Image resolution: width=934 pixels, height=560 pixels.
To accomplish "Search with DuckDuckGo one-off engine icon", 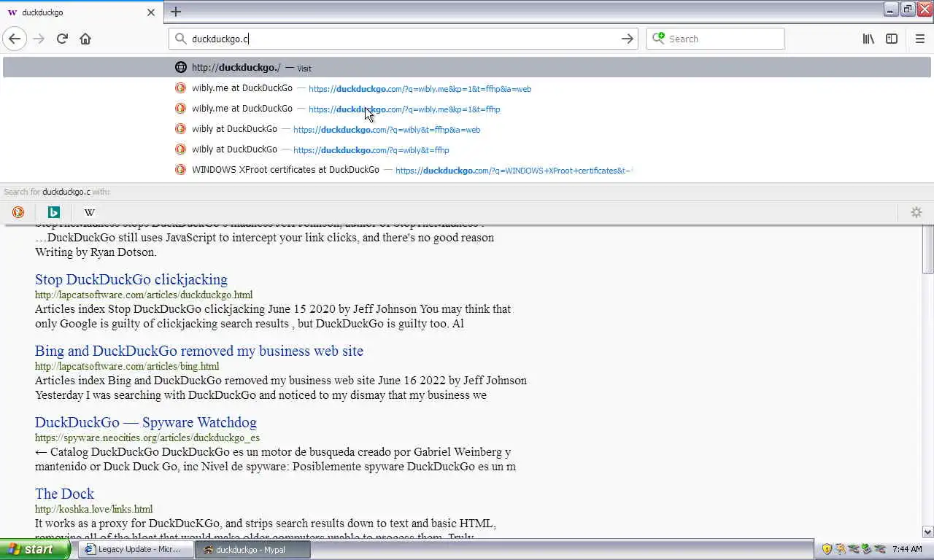I will pyautogui.click(x=18, y=212).
